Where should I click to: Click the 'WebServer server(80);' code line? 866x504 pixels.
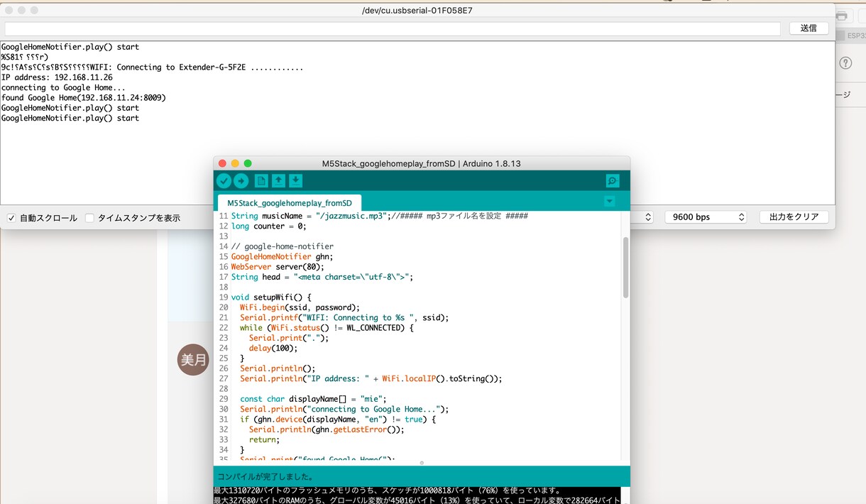(x=278, y=267)
